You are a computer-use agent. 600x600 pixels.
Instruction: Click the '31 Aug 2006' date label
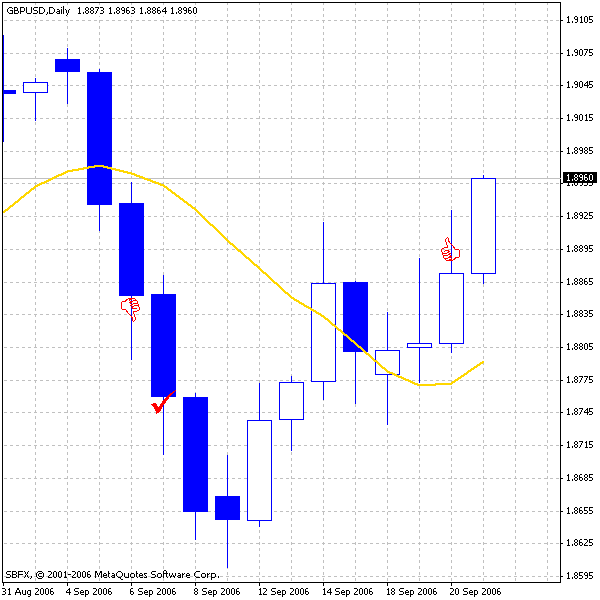[x=28, y=592]
